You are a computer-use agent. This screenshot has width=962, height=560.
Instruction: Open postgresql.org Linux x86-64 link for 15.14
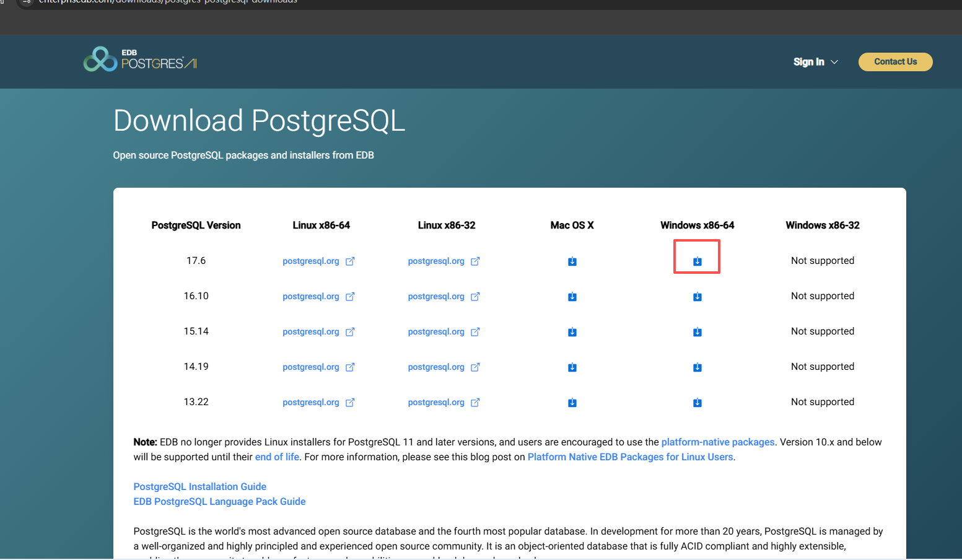coord(318,331)
